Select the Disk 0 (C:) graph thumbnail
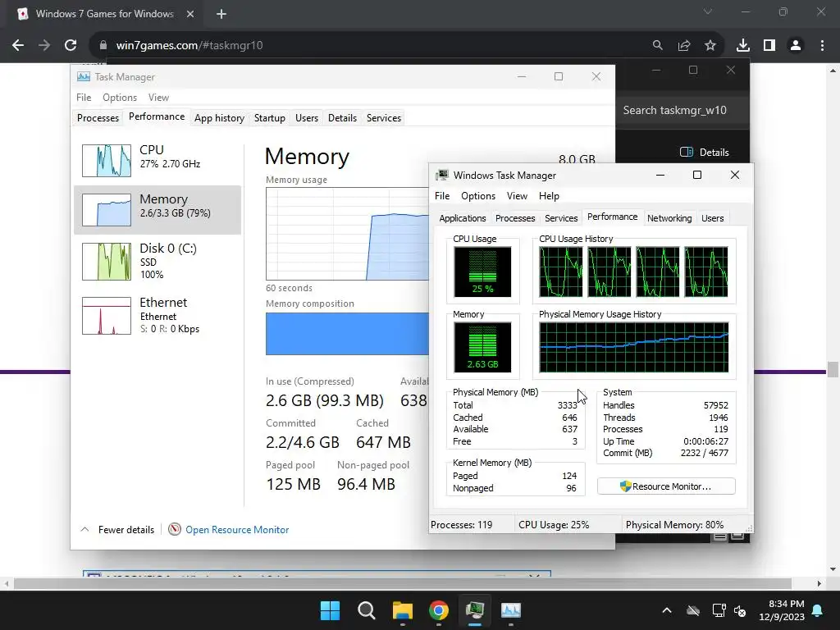This screenshot has width=840, height=630. (x=106, y=262)
